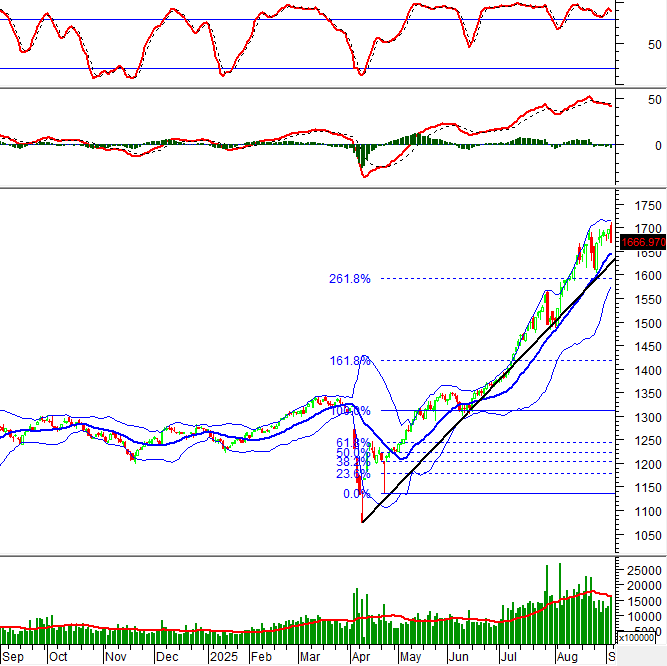
Task: Click the Aug marker on the date axis
Action: click(565, 657)
